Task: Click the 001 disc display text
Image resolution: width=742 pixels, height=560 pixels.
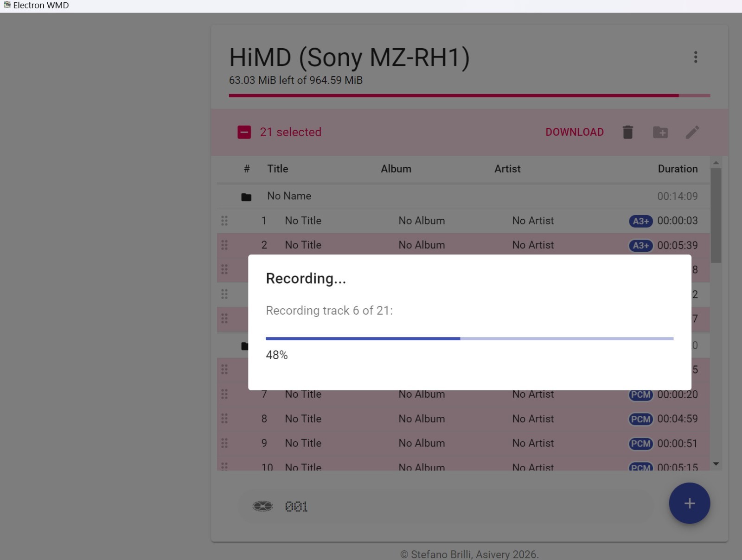Action: 296,507
